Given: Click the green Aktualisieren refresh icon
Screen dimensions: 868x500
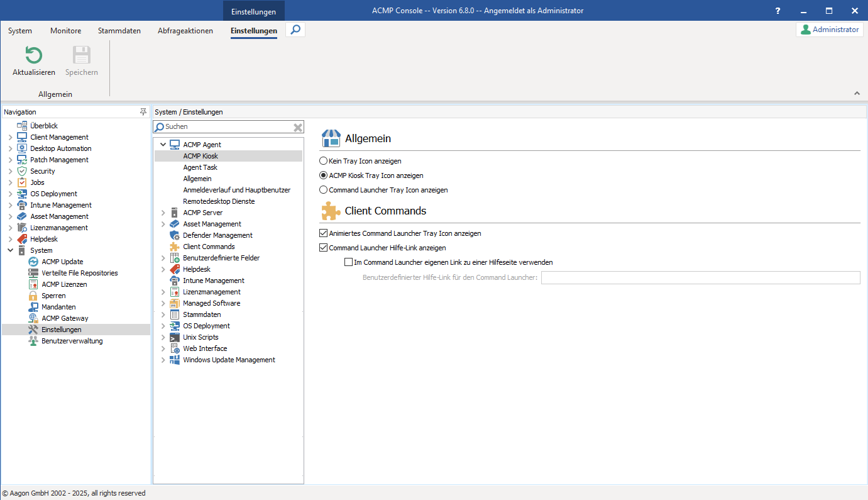Looking at the screenshot, I should click(33, 55).
